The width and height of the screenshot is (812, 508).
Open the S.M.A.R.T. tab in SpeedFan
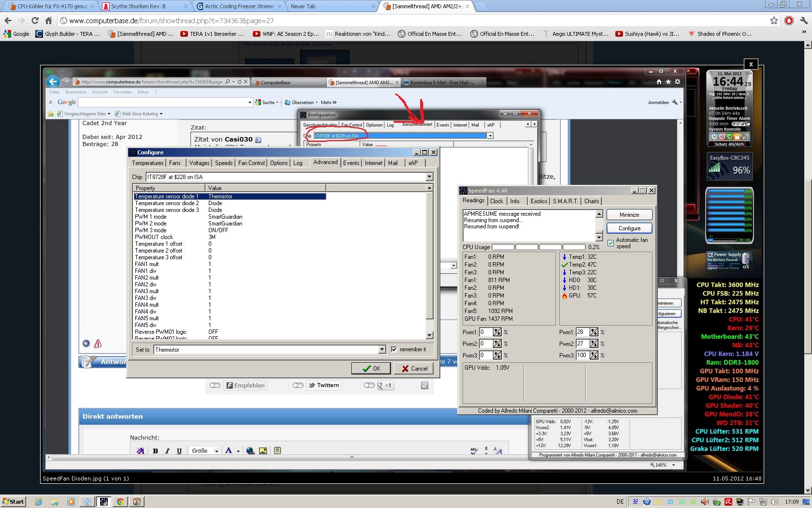[x=565, y=201]
